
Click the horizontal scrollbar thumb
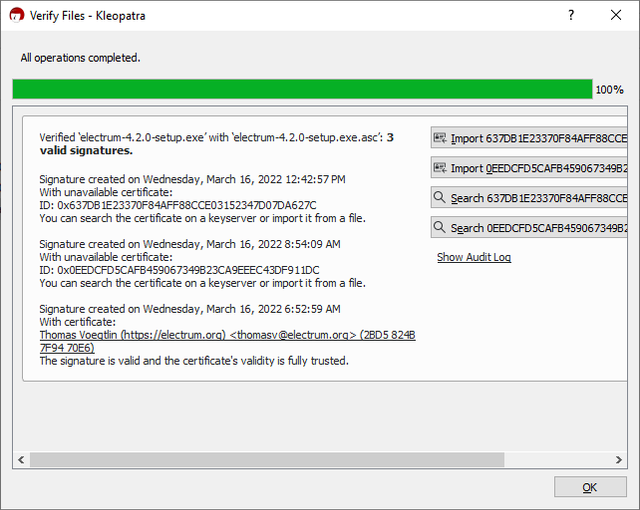click(267, 460)
